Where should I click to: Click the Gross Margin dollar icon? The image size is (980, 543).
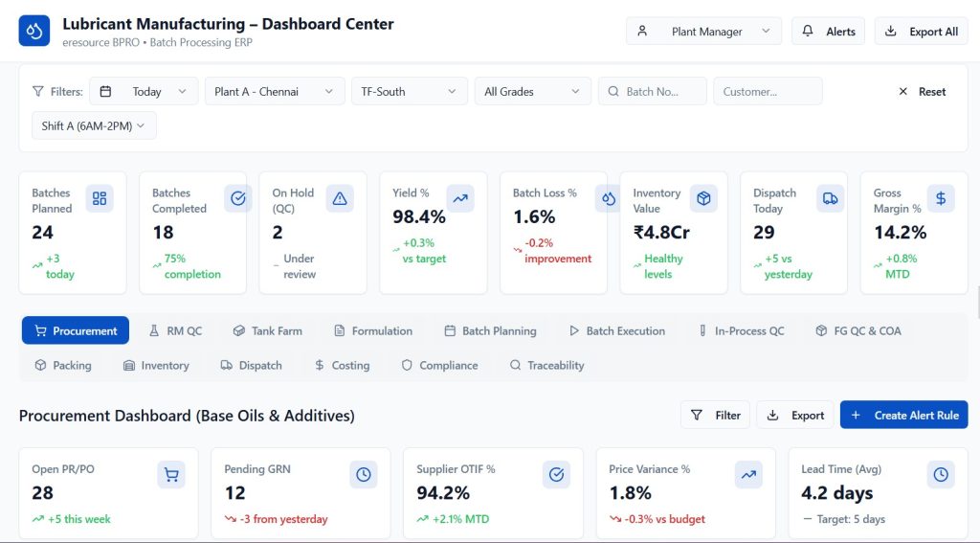pyautogui.click(x=941, y=198)
